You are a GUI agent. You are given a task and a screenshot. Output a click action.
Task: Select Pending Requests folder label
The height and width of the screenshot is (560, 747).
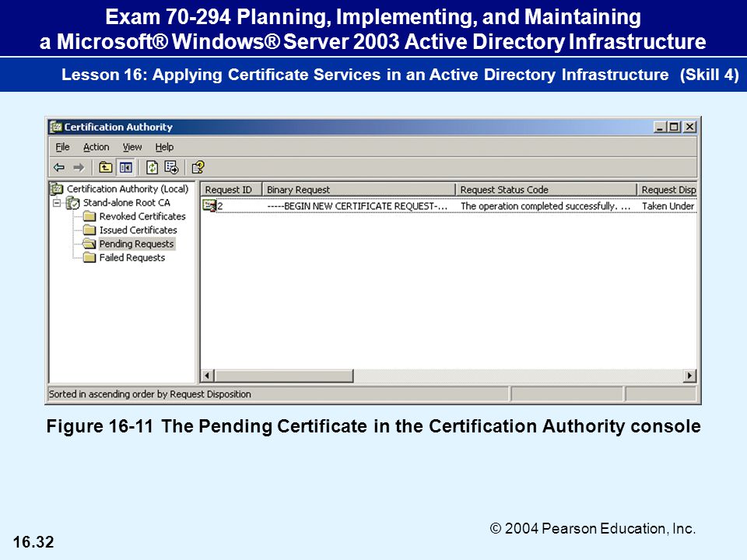137,244
